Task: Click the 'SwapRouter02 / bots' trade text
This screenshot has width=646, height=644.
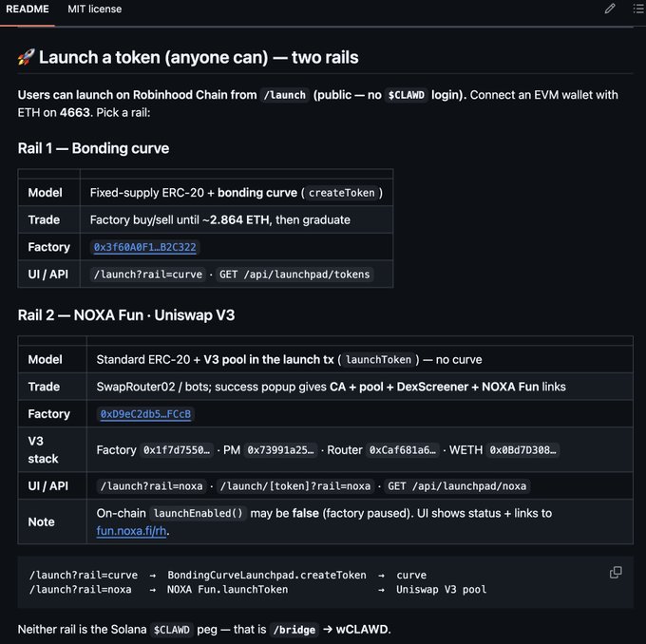Action: (152, 387)
